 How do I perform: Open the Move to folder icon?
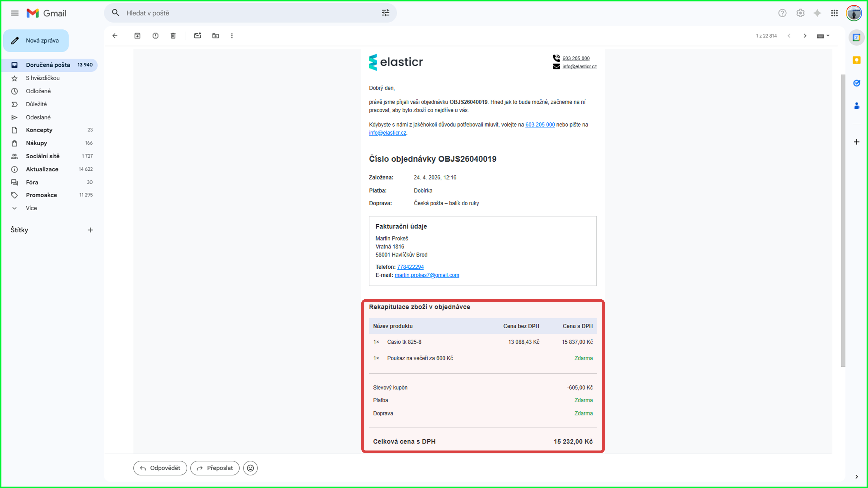pos(216,36)
